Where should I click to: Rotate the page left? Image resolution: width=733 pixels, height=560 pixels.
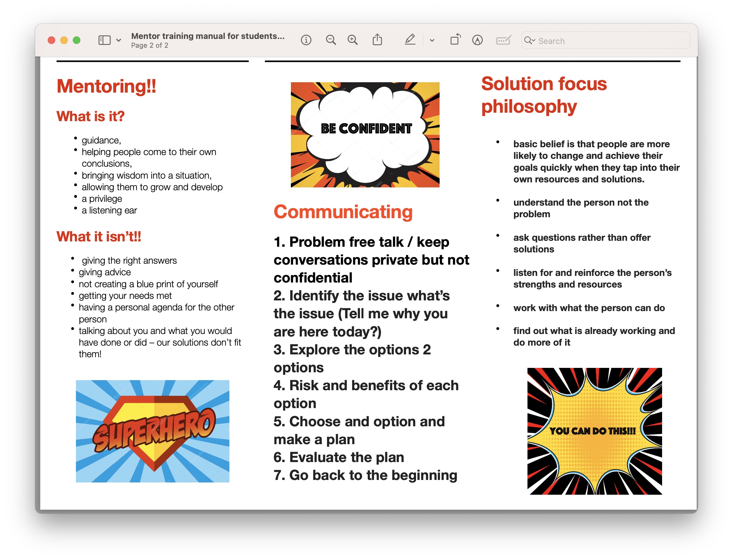(455, 40)
